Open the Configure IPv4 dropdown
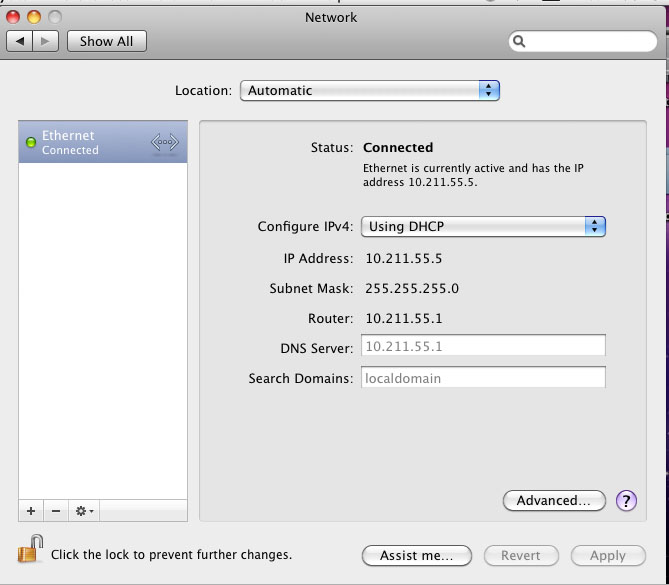This screenshot has height=585, width=669. pyautogui.click(x=483, y=226)
